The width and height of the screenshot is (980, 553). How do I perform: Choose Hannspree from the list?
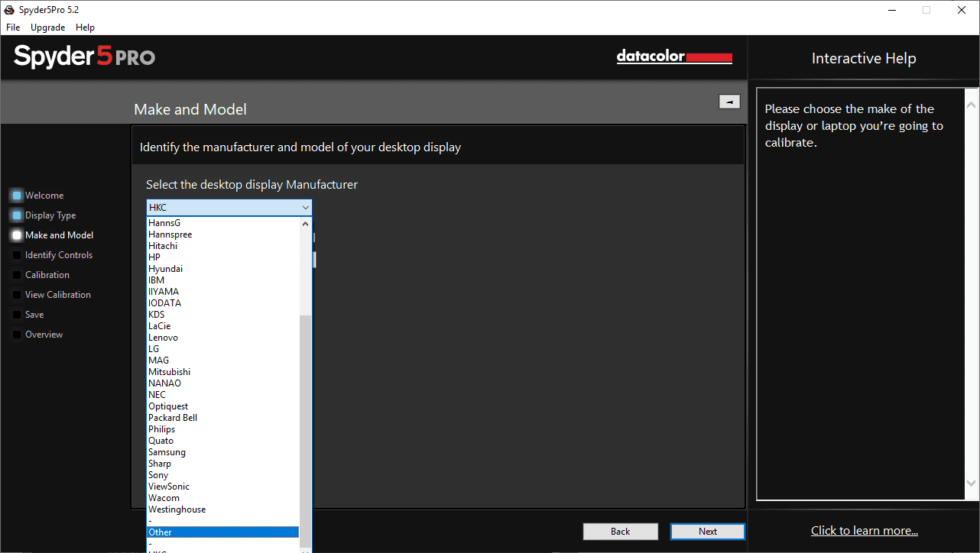222,234
